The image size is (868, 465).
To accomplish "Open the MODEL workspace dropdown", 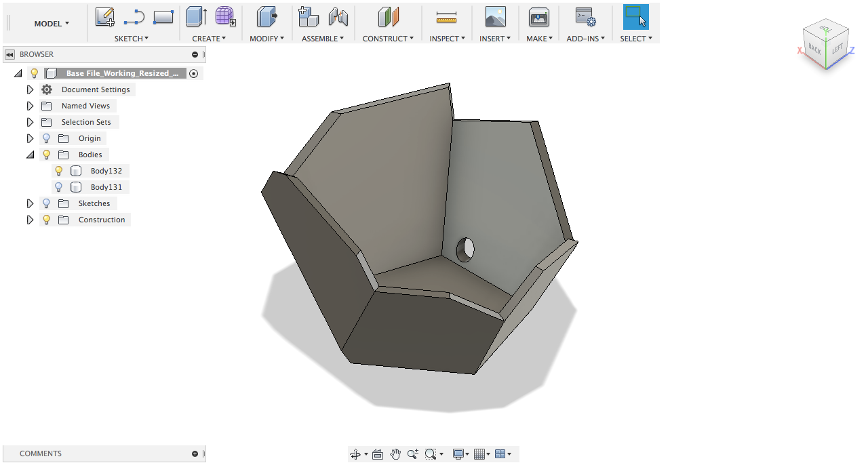I will click(52, 24).
